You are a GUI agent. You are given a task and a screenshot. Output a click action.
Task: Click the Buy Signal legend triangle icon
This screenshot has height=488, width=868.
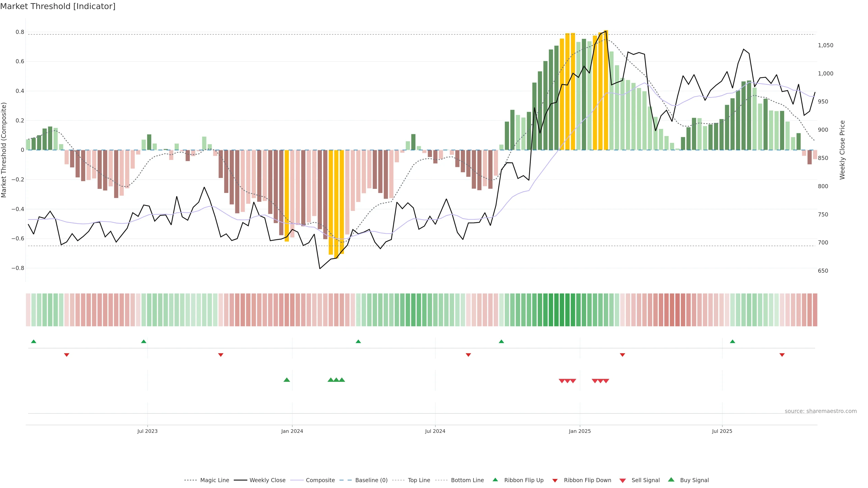click(x=671, y=480)
